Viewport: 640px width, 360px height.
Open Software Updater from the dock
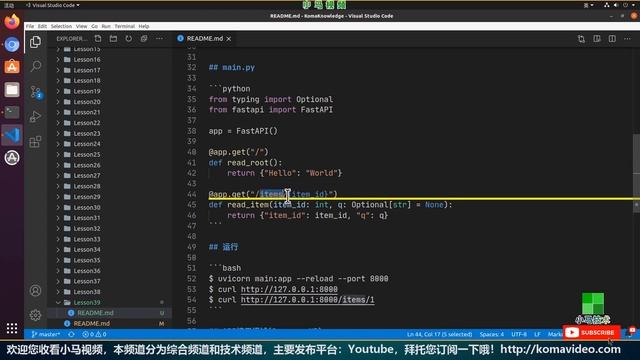[x=12, y=158]
